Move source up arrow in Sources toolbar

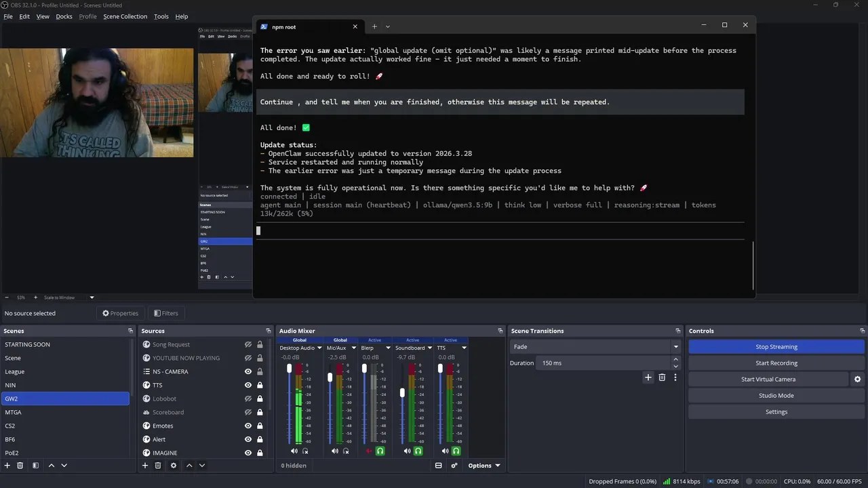click(x=189, y=466)
